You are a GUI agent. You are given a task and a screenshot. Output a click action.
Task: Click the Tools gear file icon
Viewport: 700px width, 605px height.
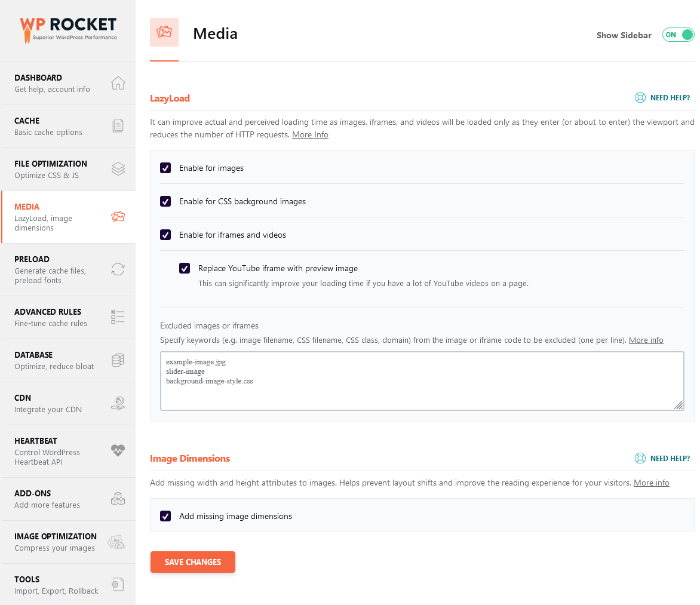tap(118, 585)
